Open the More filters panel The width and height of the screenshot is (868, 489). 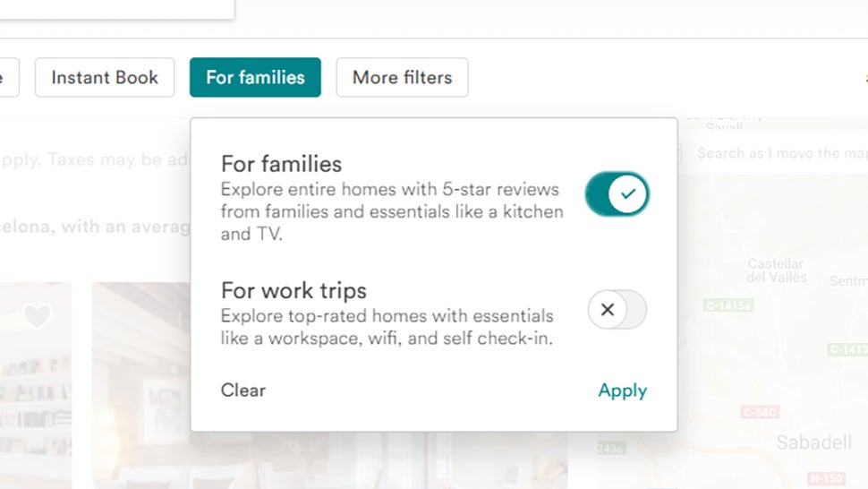point(402,78)
